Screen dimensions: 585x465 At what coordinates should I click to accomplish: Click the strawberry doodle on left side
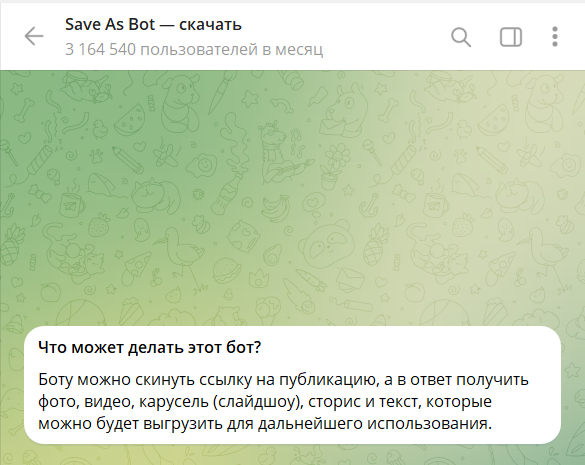click(x=98, y=225)
